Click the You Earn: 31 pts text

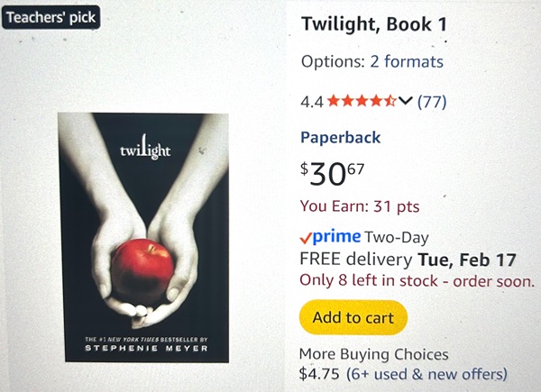360,206
